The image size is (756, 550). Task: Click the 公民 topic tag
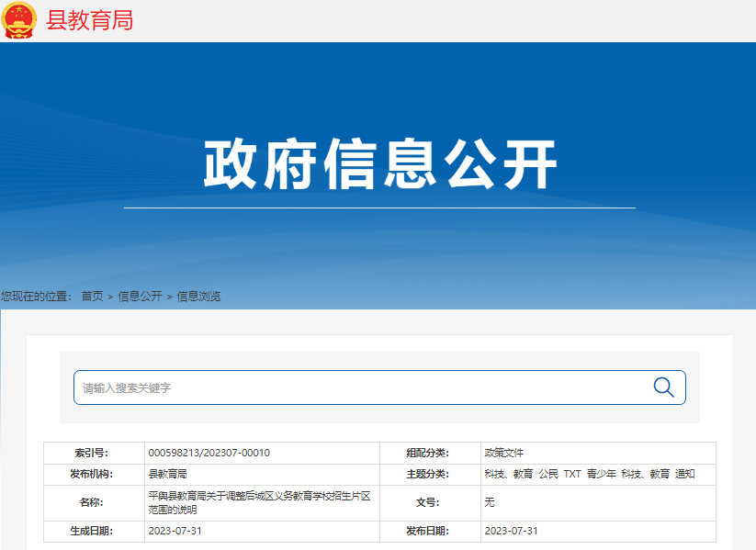tap(548, 475)
